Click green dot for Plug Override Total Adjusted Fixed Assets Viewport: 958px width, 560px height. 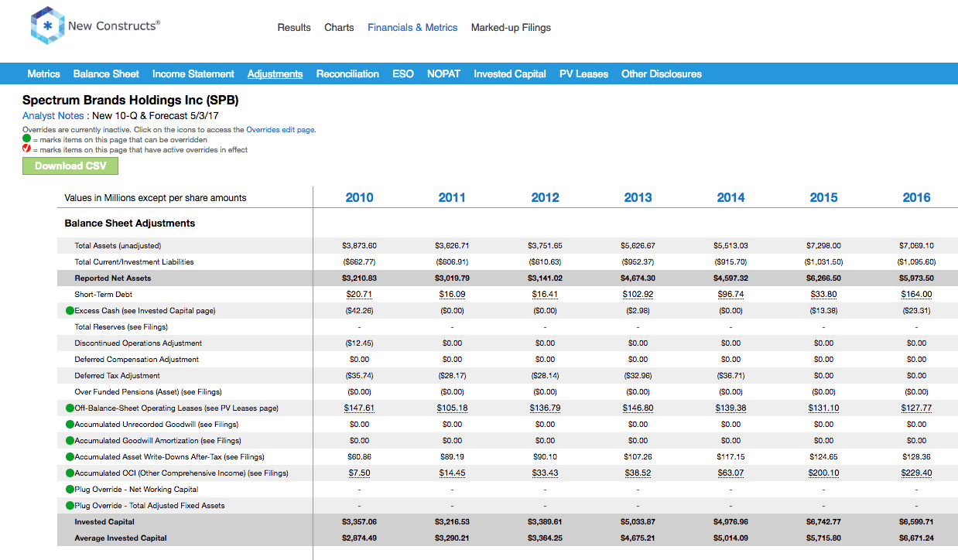(x=70, y=506)
